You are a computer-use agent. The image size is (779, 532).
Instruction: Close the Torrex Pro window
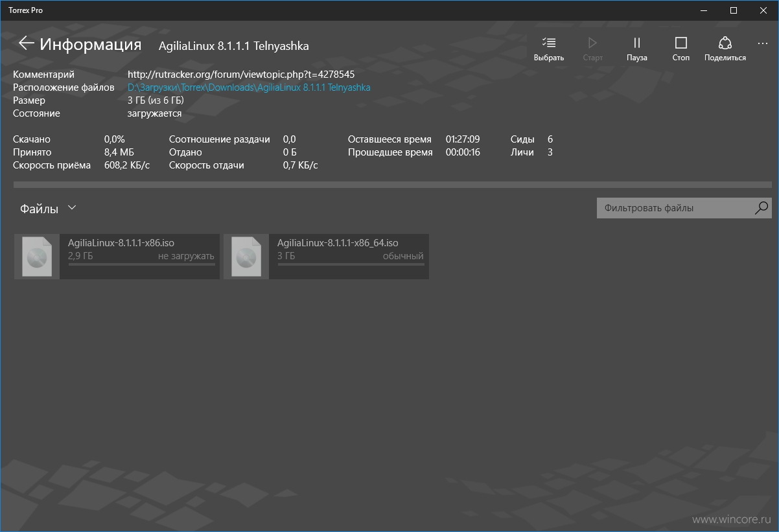pyautogui.click(x=763, y=10)
